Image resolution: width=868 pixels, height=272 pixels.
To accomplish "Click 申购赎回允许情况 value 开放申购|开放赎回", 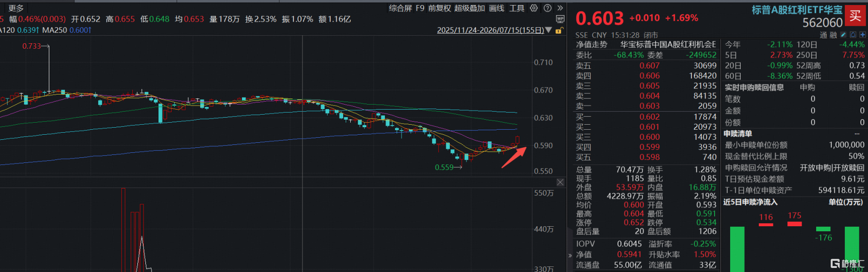I will click(x=832, y=168).
